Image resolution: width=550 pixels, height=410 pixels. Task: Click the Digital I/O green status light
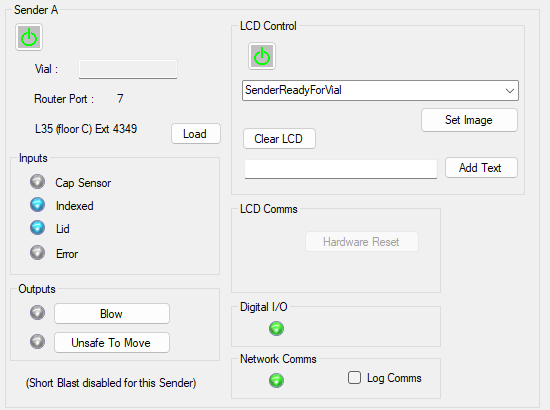point(276,329)
